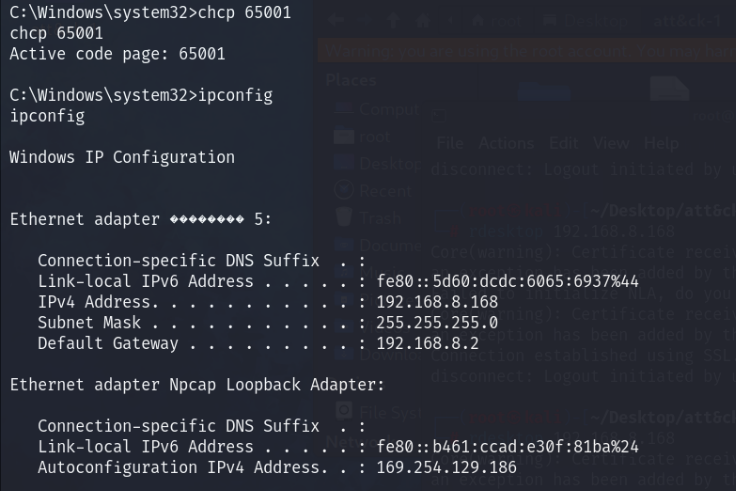This screenshot has height=491, width=736.
Task: Click the IPv4 address 192.168.8.168 text
Action: click(437, 301)
